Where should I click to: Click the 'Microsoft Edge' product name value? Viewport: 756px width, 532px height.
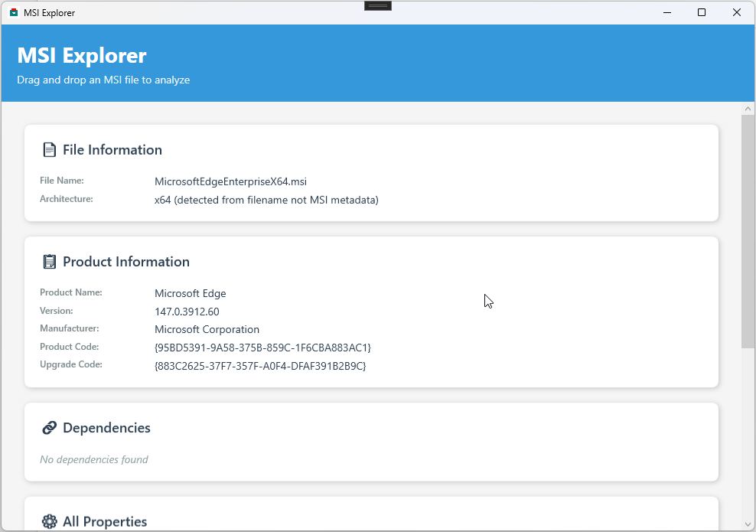[190, 294]
